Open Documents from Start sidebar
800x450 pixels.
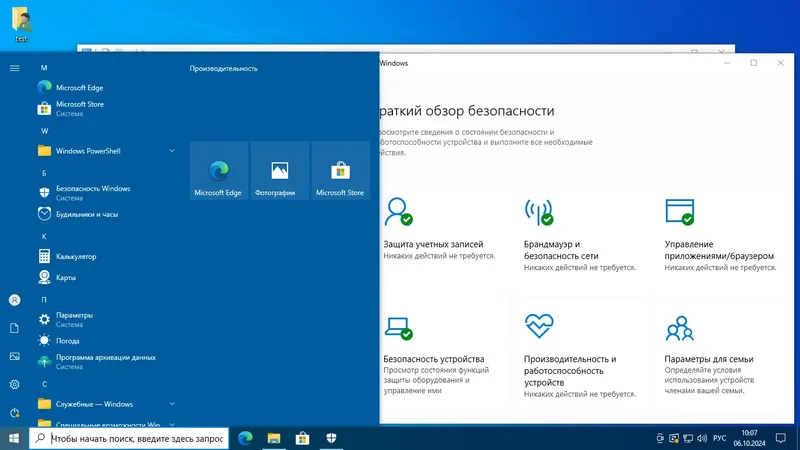point(14,328)
